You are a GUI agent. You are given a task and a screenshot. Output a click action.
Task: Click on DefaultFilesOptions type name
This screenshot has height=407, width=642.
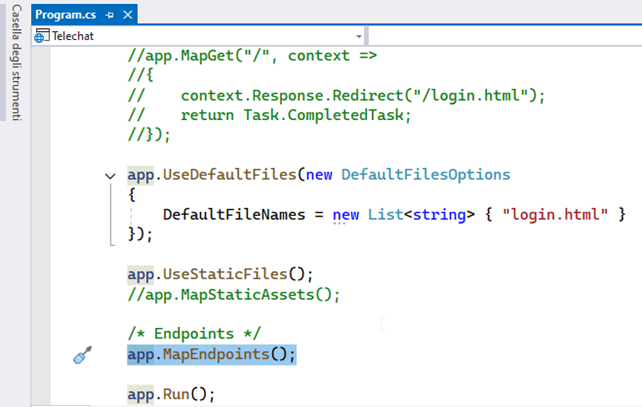[425, 174]
